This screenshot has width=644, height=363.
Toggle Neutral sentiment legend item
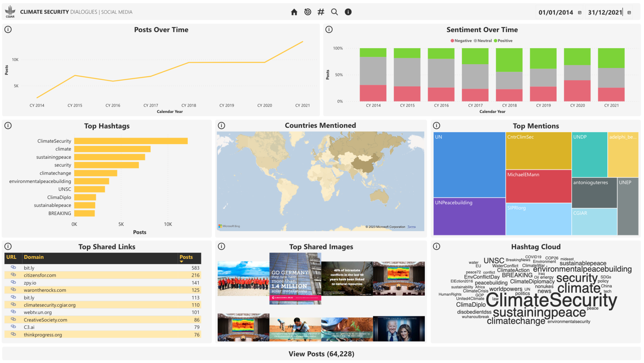pos(483,41)
